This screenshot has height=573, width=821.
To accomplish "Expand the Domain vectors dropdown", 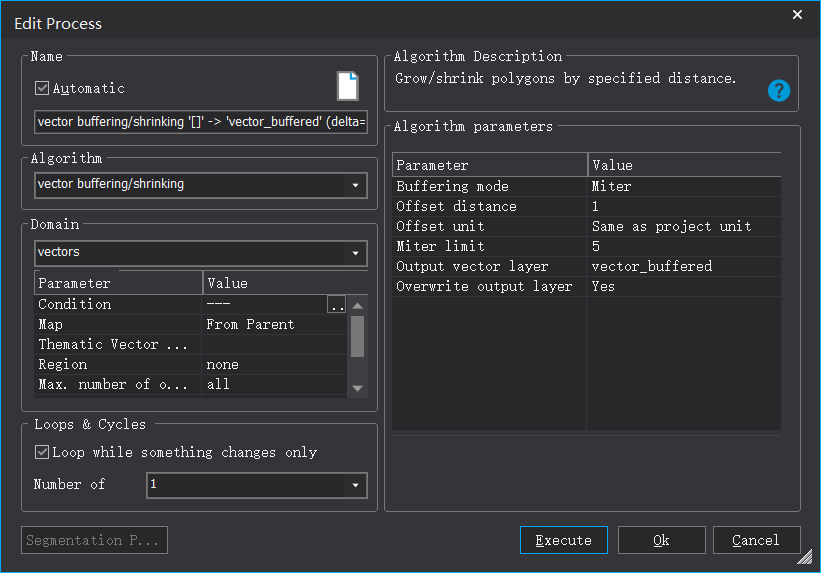I will pyautogui.click(x=356, y=253).
